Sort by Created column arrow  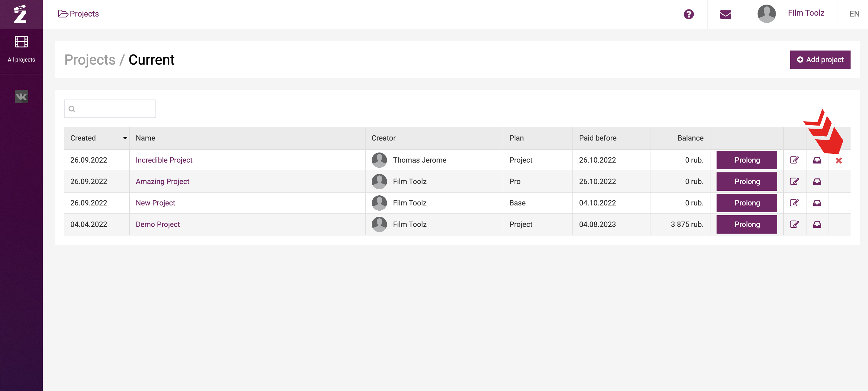tap(125, 138)
